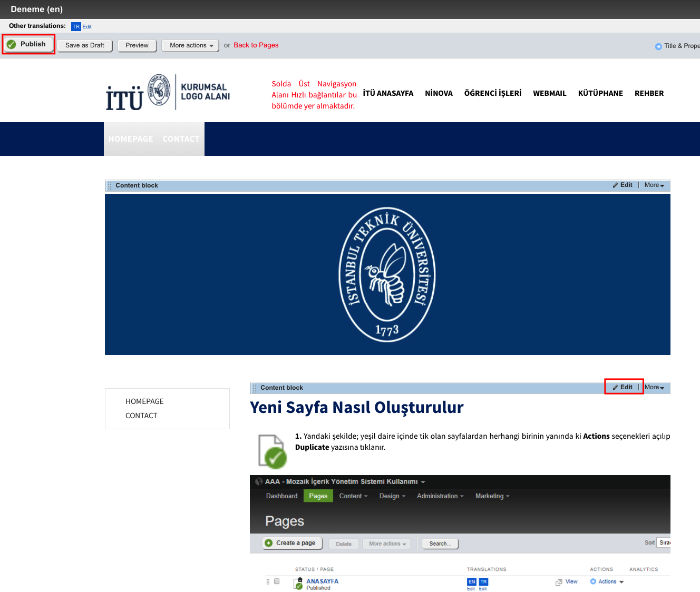Expand the greyed More actions dropdown in Pages toolbar

coord(387,544)
